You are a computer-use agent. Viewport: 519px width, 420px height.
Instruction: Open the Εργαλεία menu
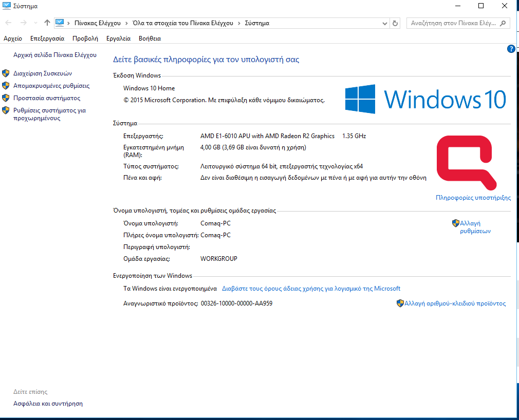click(x=119, y=39)
